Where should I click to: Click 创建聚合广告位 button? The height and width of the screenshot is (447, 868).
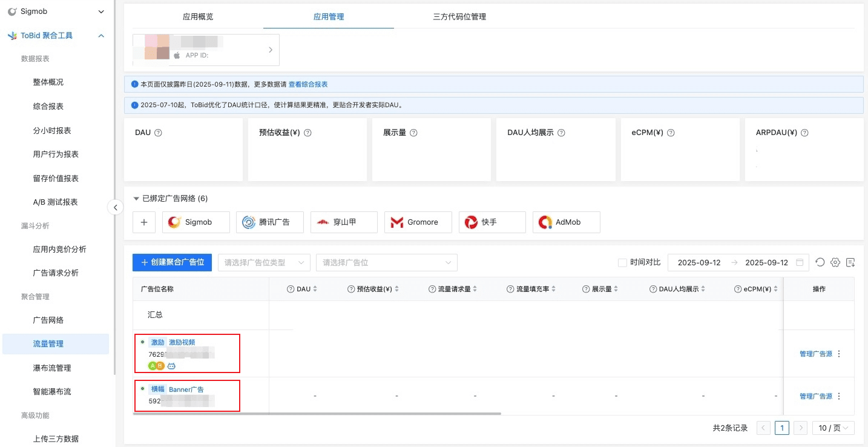[172, 263]
